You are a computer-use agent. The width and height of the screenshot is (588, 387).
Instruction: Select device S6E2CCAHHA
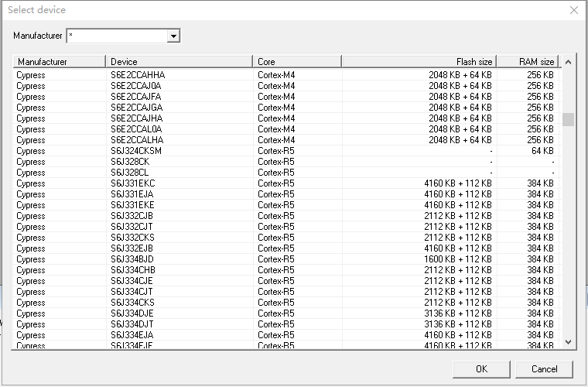[x=138, y=75]
